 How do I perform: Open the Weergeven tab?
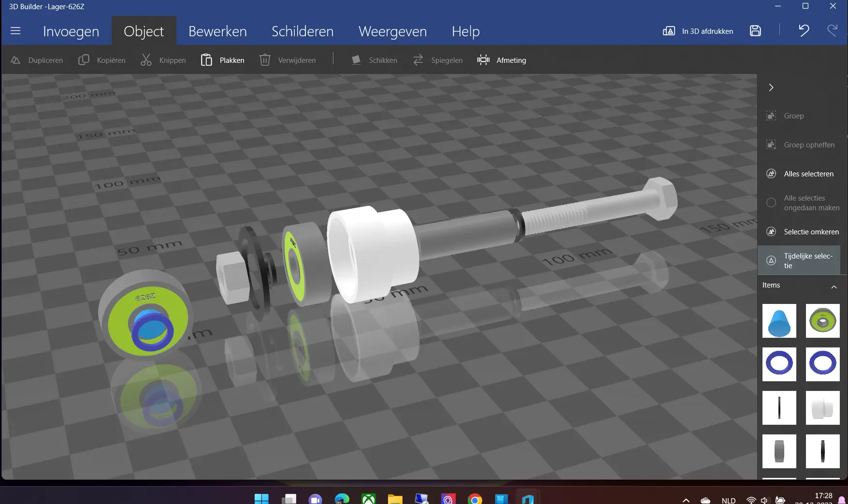click(x=392, y=31)
